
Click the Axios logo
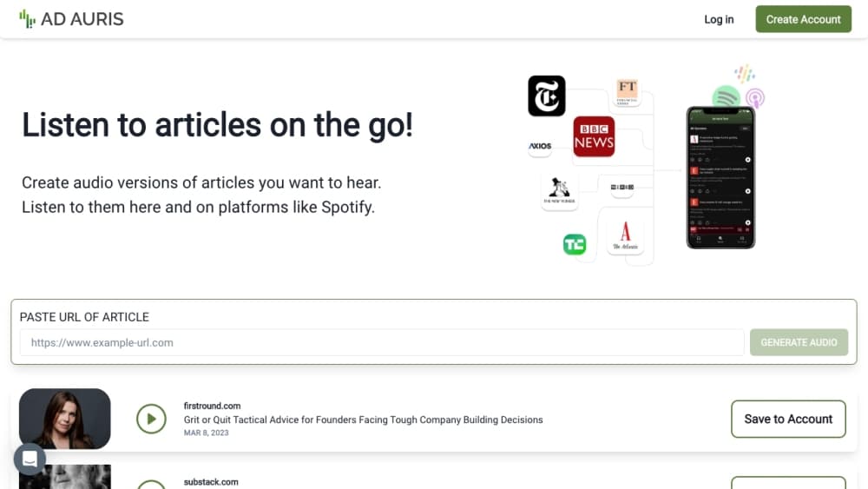click(540, 146)
